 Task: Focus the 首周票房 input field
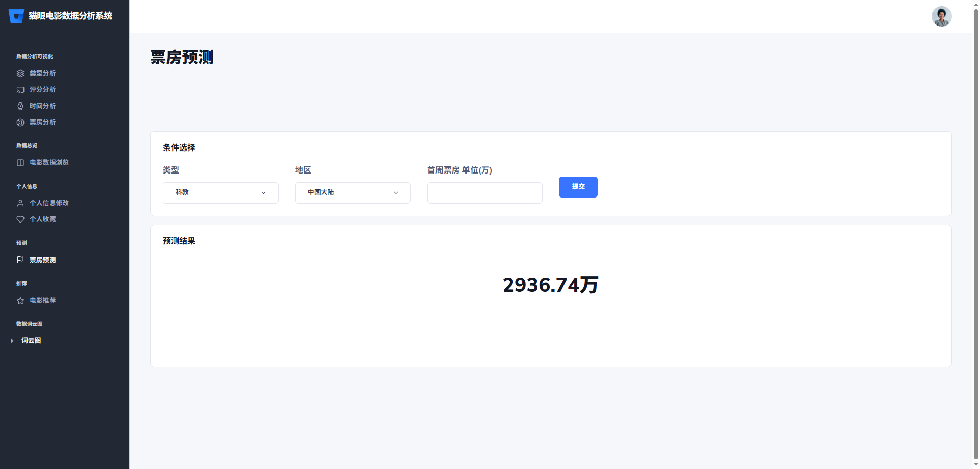pos(484,193)
